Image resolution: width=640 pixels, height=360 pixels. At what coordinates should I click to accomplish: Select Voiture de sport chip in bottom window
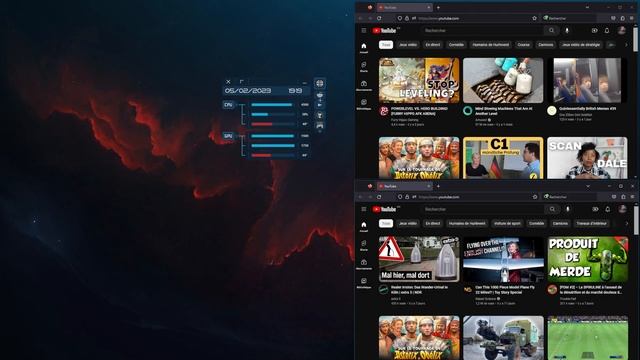pyautogui.click(x=507, y=223)
